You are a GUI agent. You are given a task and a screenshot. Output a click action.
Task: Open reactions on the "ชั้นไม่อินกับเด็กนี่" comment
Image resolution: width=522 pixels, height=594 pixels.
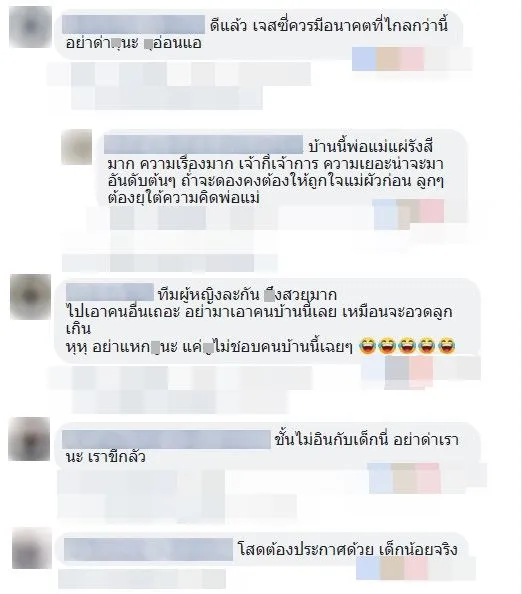tap(427, 477)
